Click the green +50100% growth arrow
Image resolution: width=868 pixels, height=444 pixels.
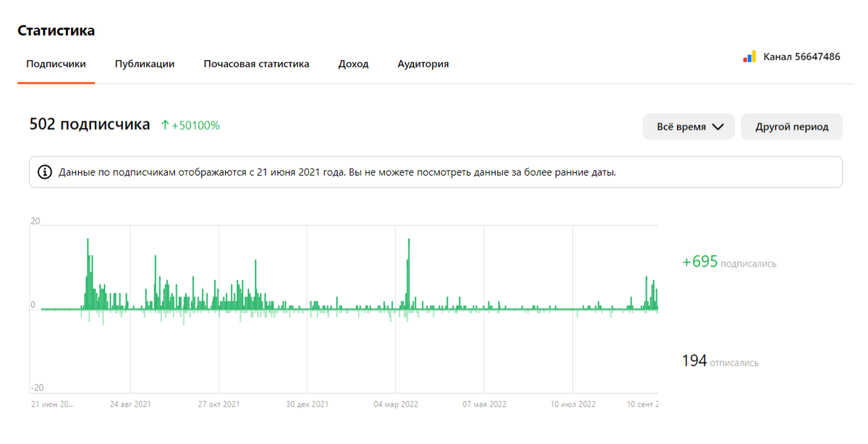165,125
